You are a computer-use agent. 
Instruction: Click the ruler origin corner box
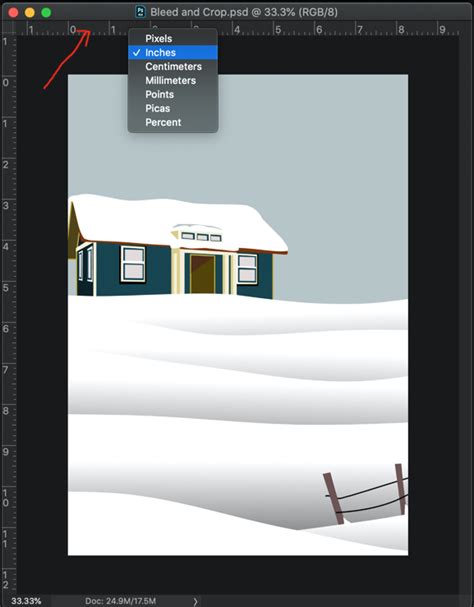click(8, 28)
